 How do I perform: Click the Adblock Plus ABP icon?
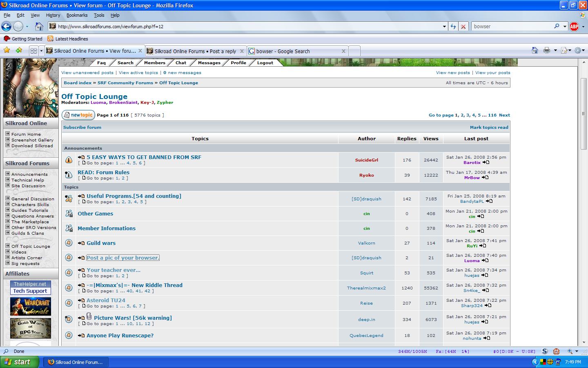point(574,27)
